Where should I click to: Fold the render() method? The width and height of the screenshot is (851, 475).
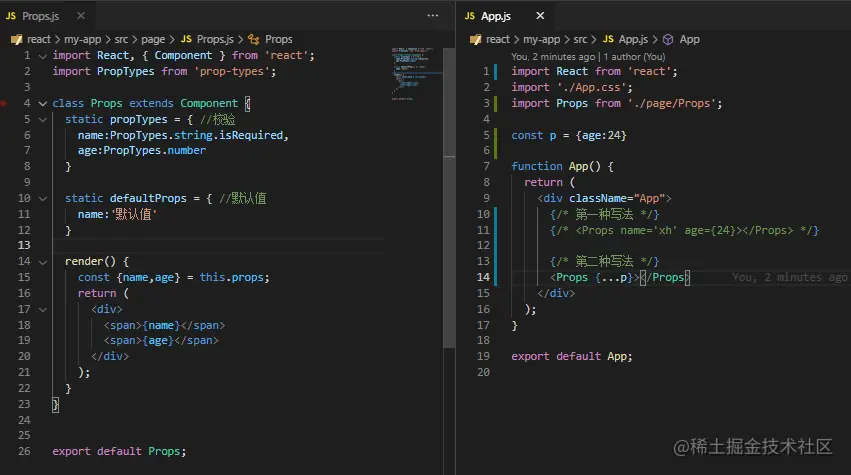[42, 261]
